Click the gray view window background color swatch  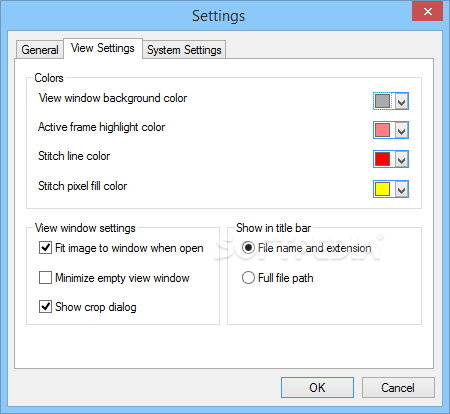(x=382, y=101)
